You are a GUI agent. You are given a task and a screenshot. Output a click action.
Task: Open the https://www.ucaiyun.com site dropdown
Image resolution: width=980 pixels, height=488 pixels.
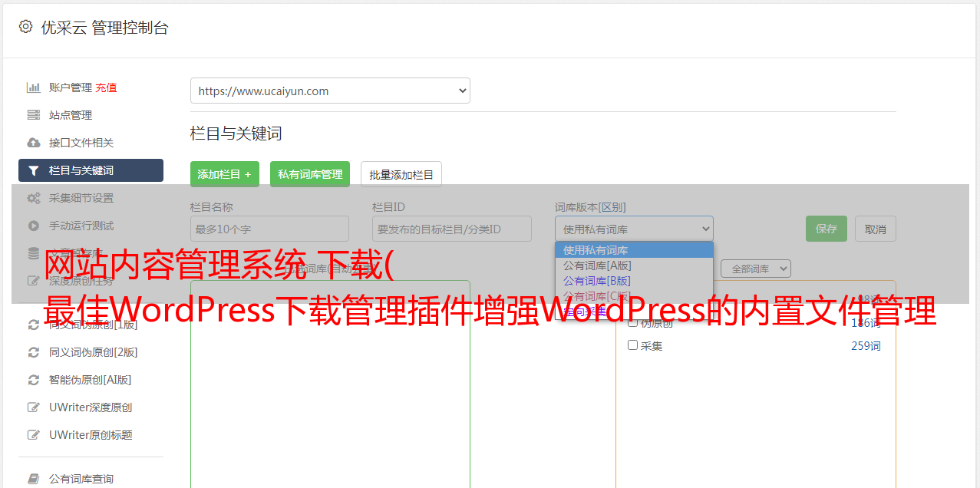coord(330,91)
